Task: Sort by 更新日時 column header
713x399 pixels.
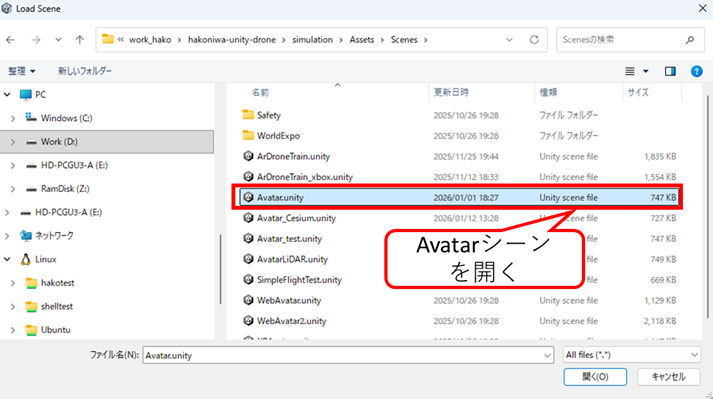Action: coord(451,92)
